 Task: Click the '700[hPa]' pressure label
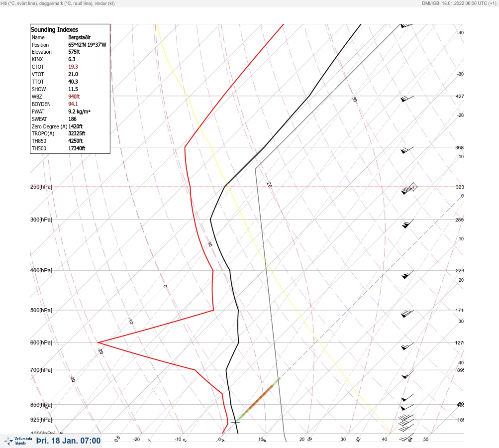point(41,370)
